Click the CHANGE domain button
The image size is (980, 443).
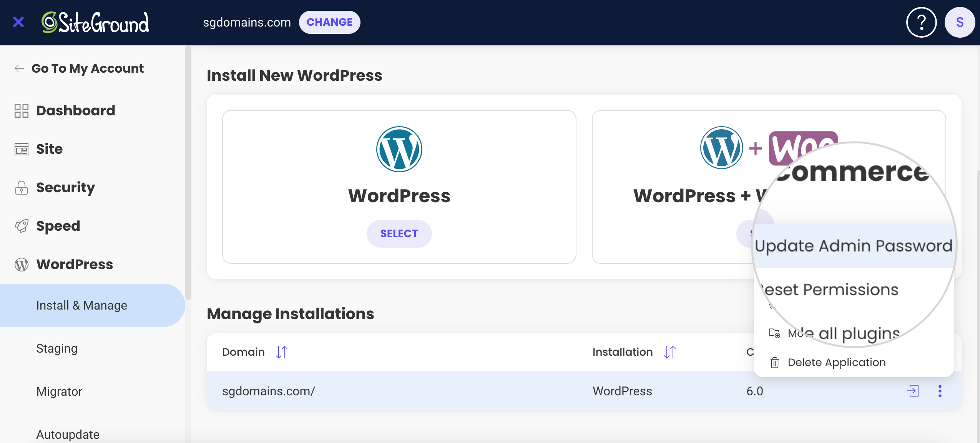(329, 22)
